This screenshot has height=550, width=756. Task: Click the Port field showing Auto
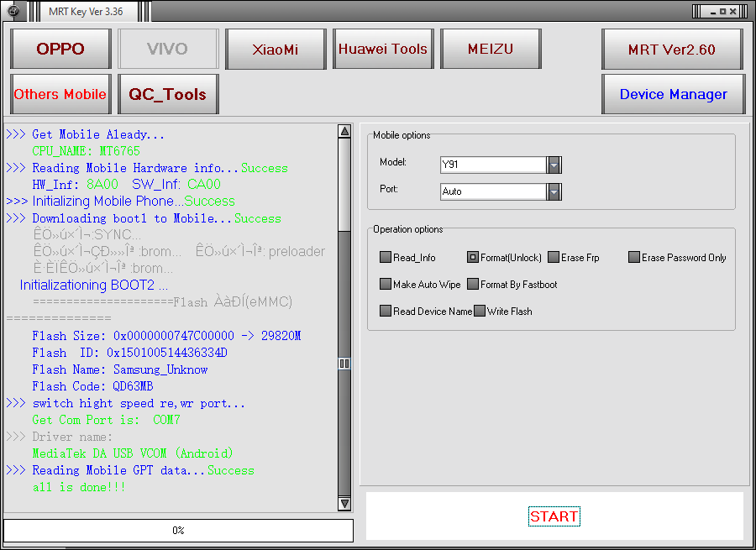pyautogui.click(x=493, y=191)
